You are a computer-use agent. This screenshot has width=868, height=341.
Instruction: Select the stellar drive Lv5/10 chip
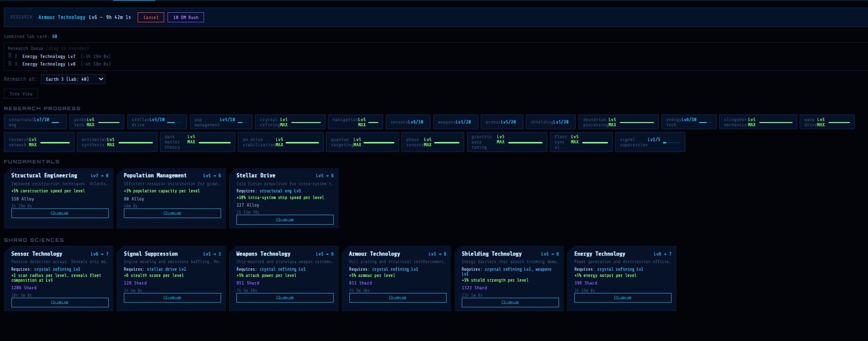(157, 122)
